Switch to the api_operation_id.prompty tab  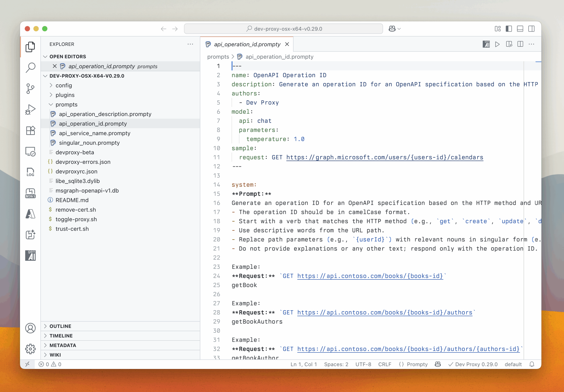coord(246,44)
